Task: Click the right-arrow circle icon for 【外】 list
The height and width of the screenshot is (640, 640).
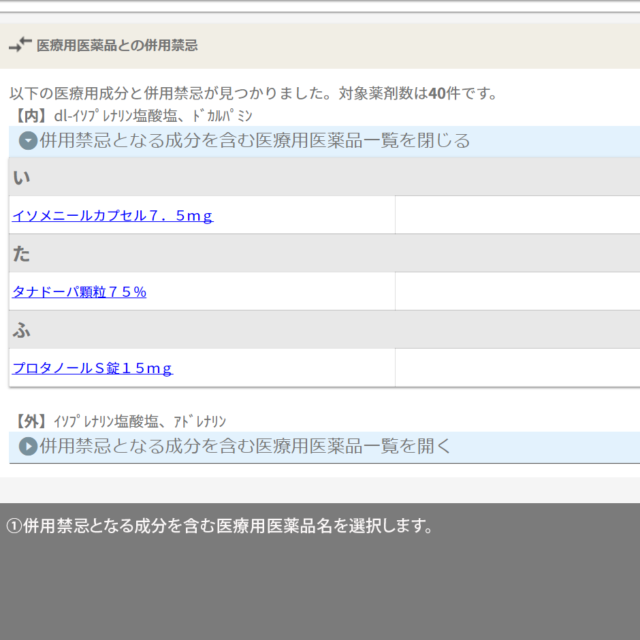Action: [29, 447]
